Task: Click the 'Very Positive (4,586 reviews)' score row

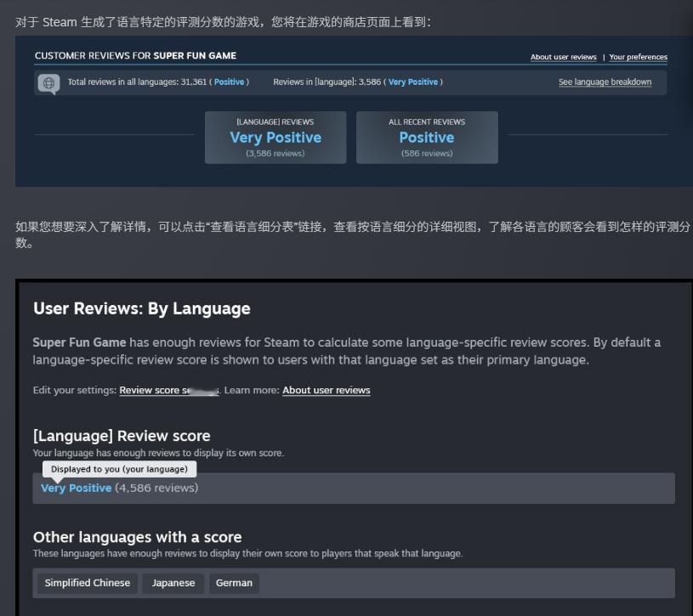Action: click(354, 489)
